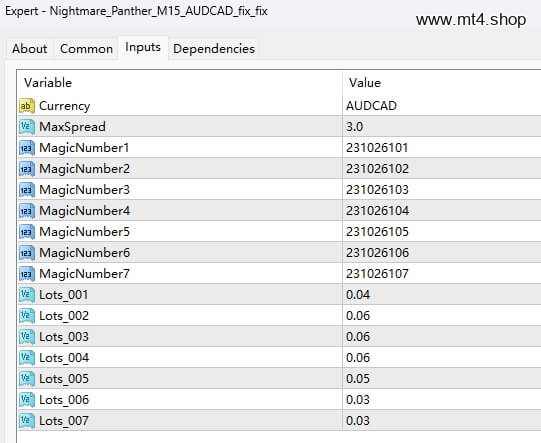Select the Lots_007 variable name
541x443 pixels.
(x=64, y=421)
